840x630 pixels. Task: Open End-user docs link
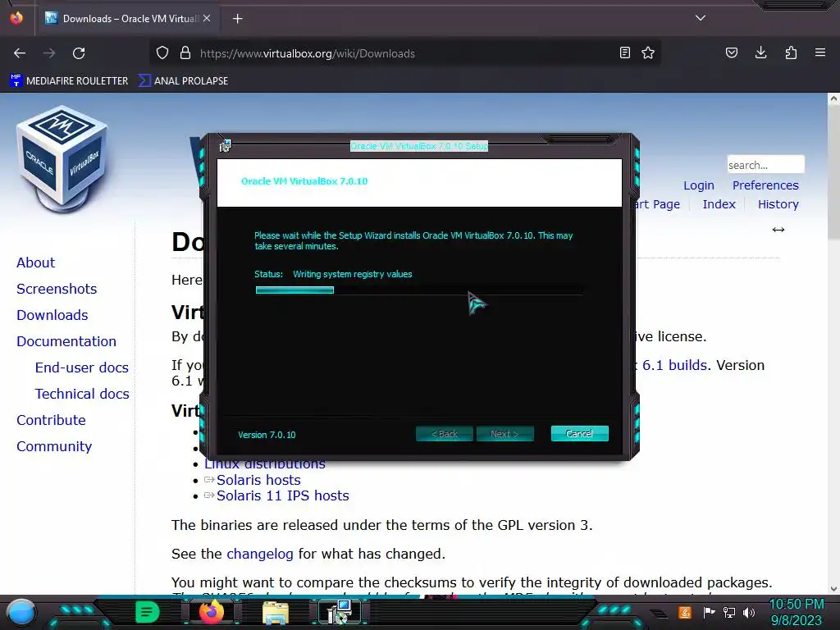click(x=82, y=367)
